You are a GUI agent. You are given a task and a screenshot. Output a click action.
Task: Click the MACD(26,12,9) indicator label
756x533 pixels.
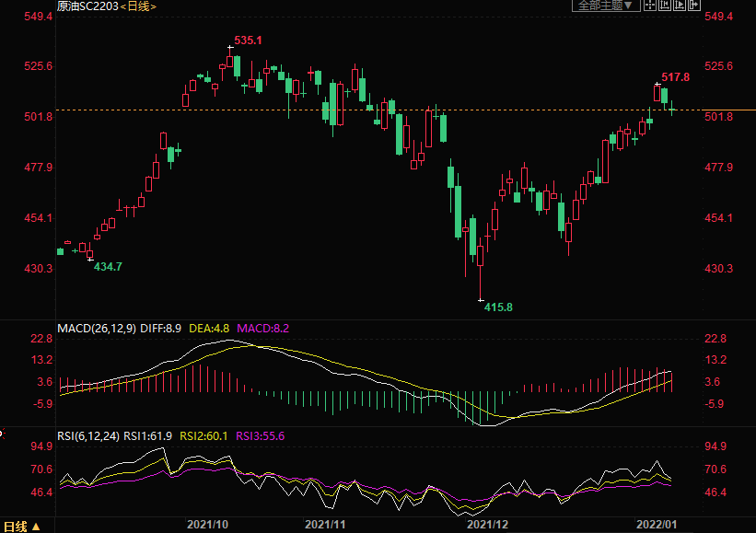[95, 327]
